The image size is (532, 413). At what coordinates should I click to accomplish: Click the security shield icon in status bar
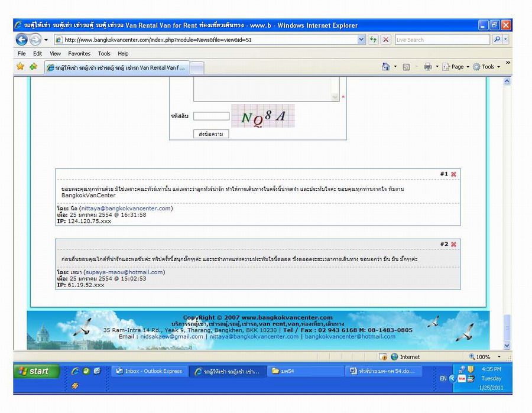[x=383, y=357]
